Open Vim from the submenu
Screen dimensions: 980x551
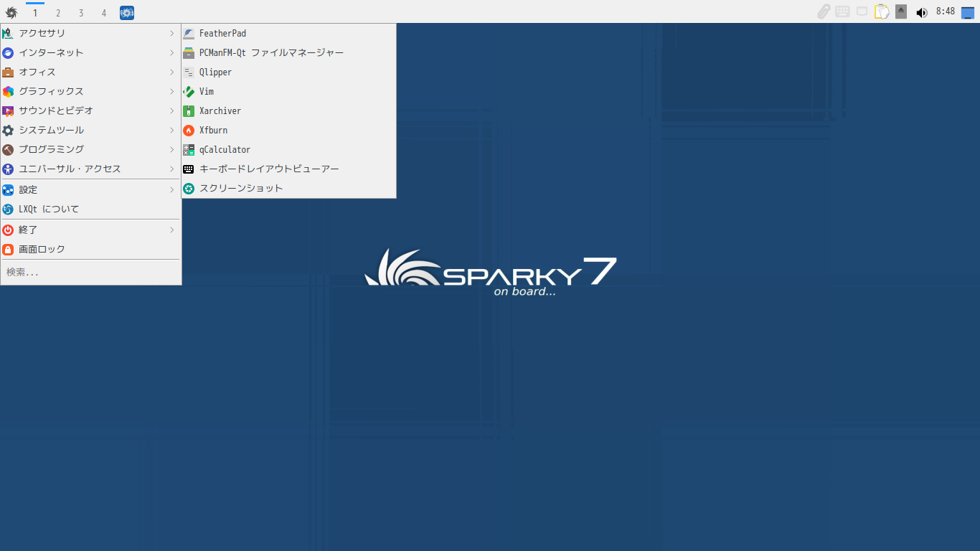(x=288, y=92)
